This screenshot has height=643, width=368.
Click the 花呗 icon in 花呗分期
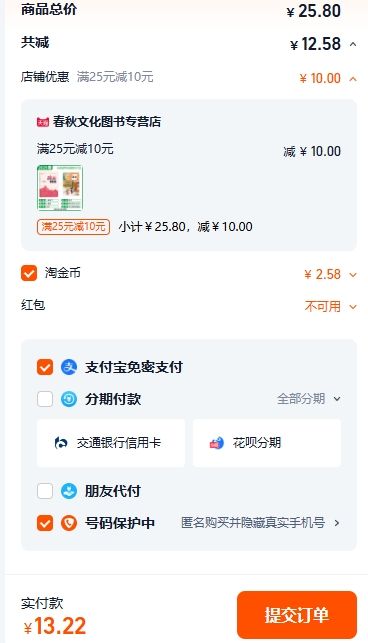tap(217, 443)
